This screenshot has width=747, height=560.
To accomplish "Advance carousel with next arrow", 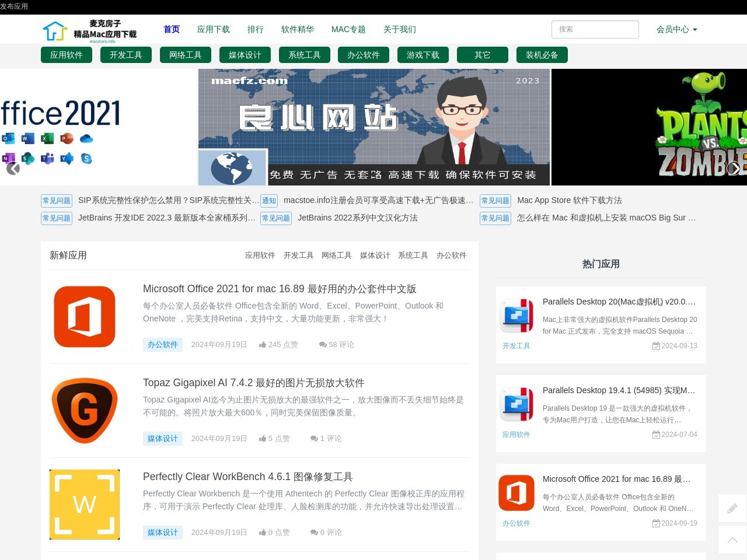I will [734, 169].
